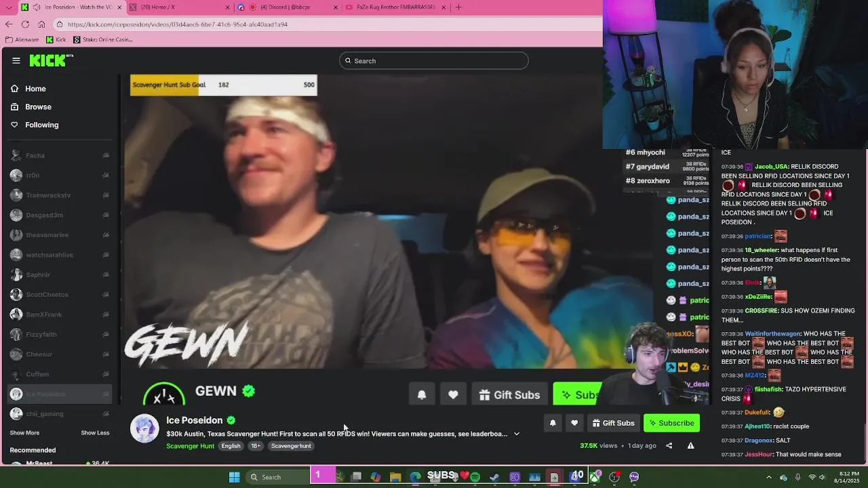
Task: Open the Following section
Action: (35, 125)
